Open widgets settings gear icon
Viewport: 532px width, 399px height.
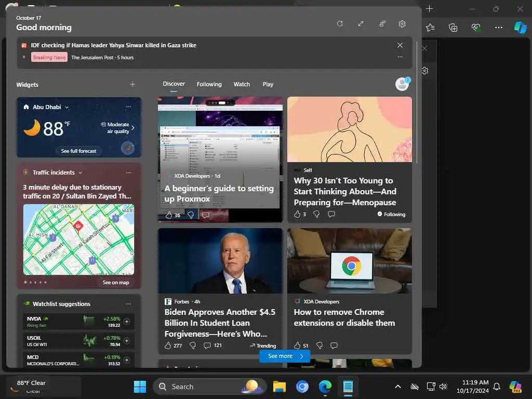[x=402, y=24]
